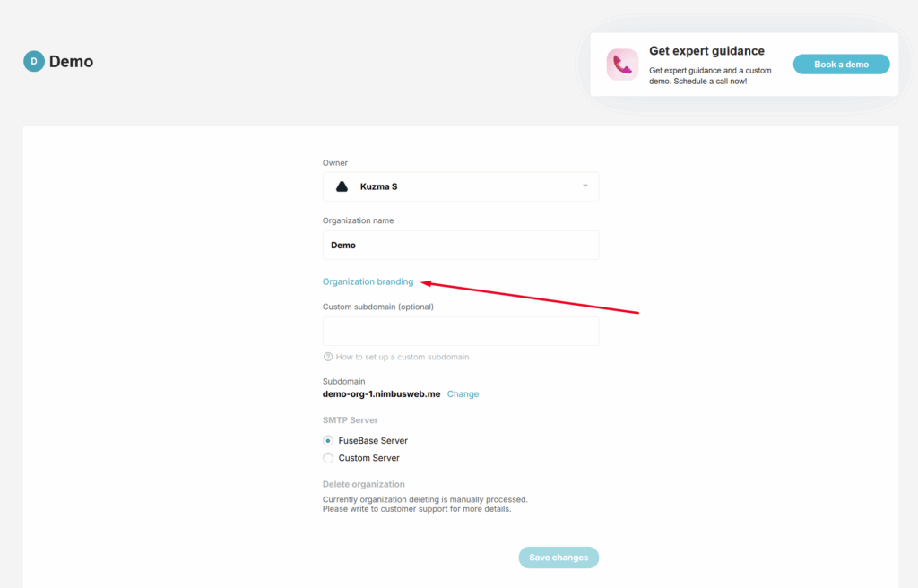The width and height of the screenshot is (918, 588).
Task: Select the FuseBase Server radio button
Action: coord(328,441)
